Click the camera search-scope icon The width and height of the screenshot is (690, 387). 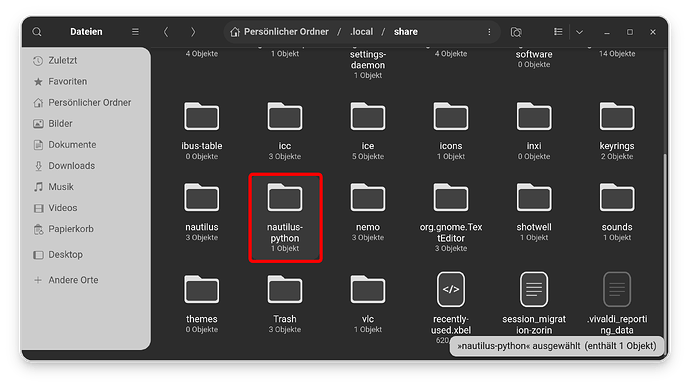(516, 32)
